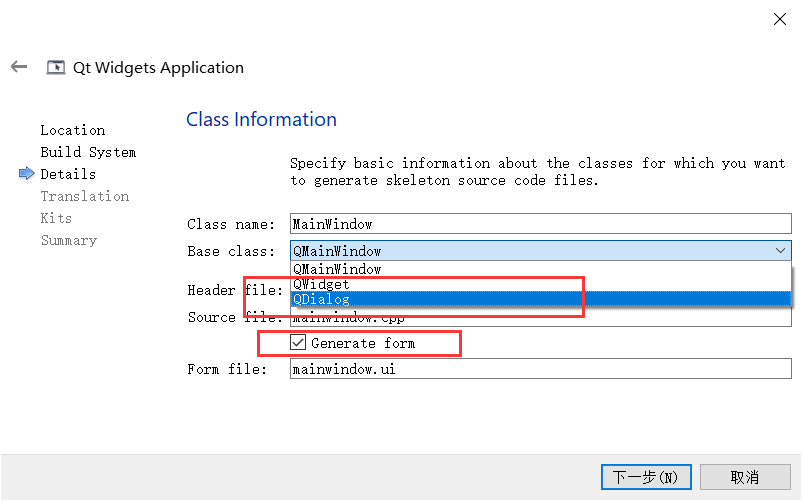Click the Kits step label
The image size is (802, 501).
tap(56, 218)
